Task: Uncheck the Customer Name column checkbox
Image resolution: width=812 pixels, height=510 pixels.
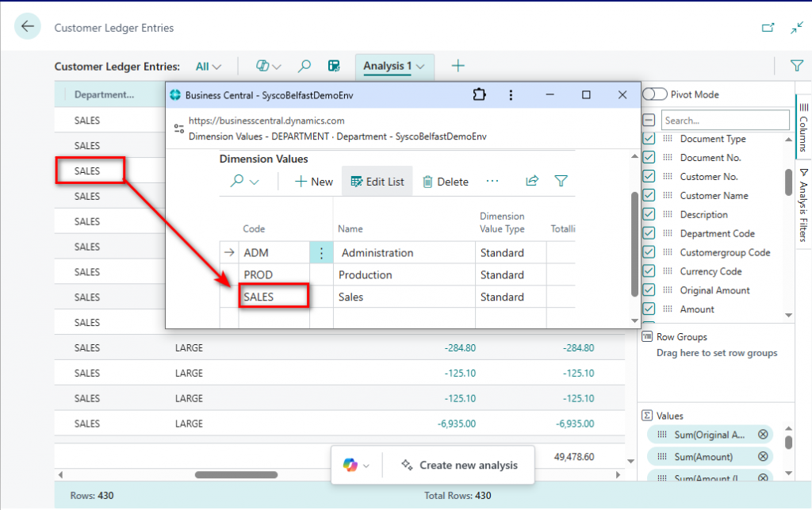Action: coord(649,196)
